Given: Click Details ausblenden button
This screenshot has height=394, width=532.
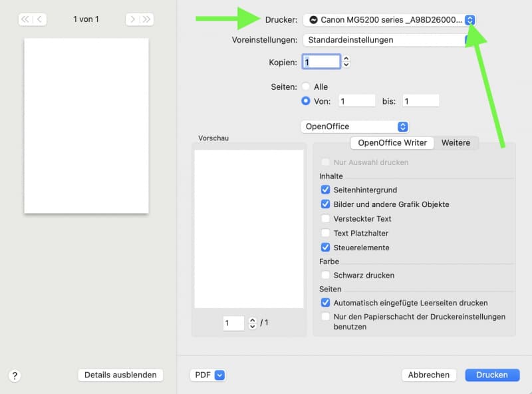Looking at the screenshot, I should pyautogui.click(x=120, y=375).
